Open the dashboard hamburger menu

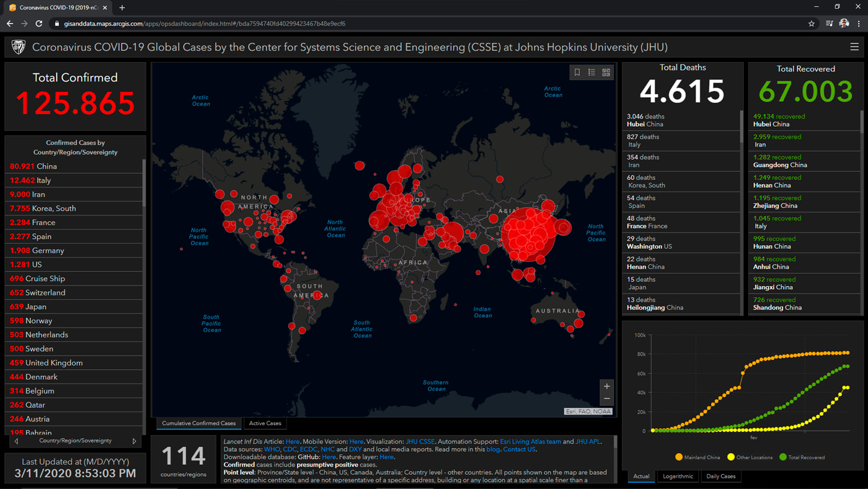coord(854,47)
